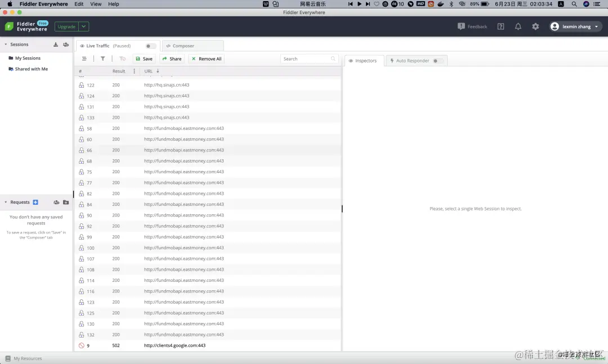Click the filter funnel icon
608x364 pixels.
pos(103,59)
